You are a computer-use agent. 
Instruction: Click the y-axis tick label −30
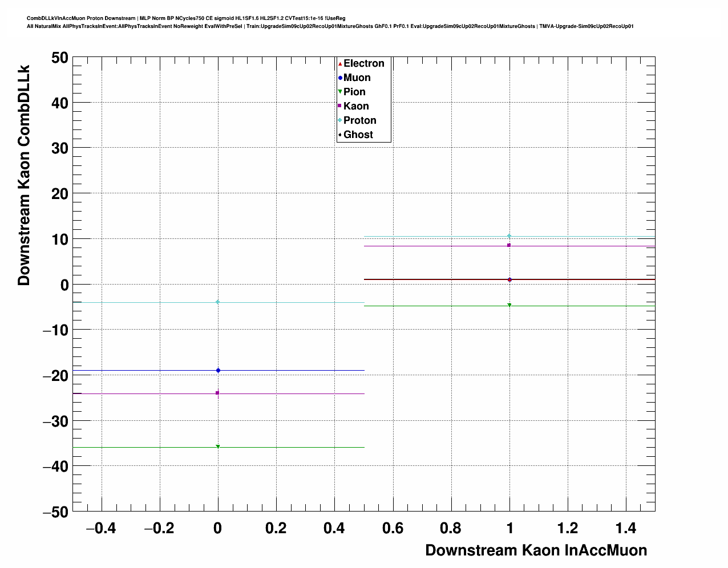56,421
